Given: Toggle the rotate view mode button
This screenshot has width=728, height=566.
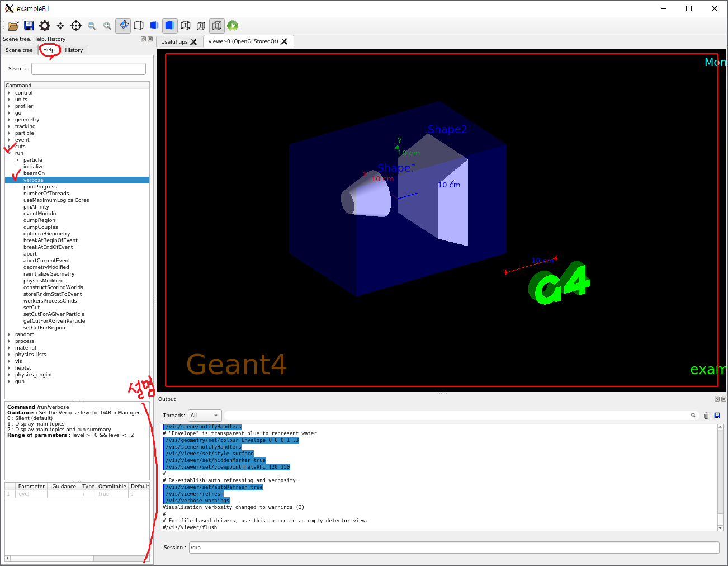Looking at the screenshot, I should click(124, 25).
